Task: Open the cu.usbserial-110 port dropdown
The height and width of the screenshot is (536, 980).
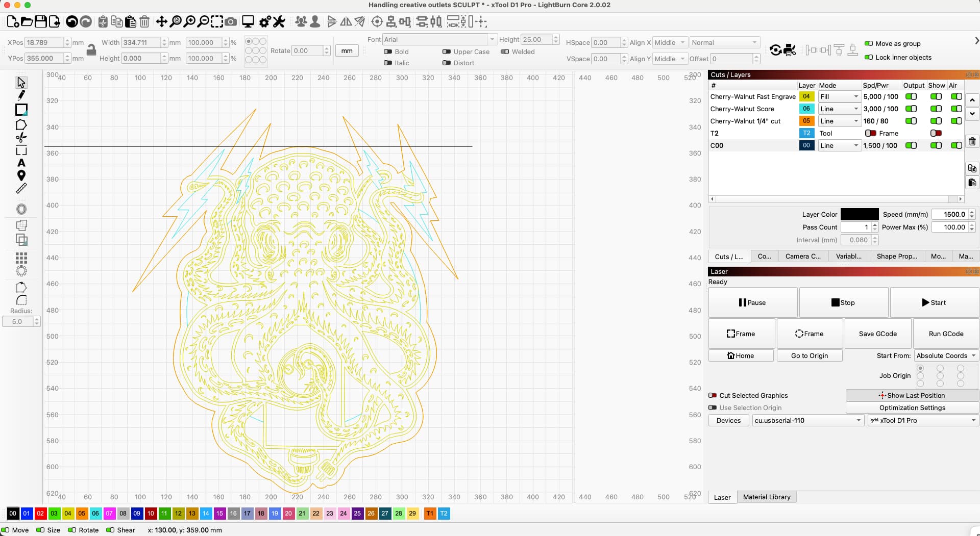Action: click(807, 420)
